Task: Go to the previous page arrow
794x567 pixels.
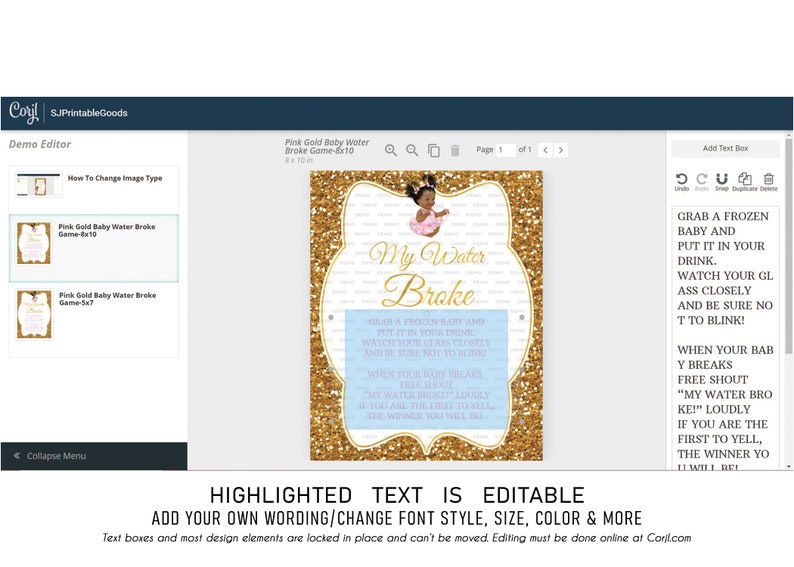Action: [545, 150]
